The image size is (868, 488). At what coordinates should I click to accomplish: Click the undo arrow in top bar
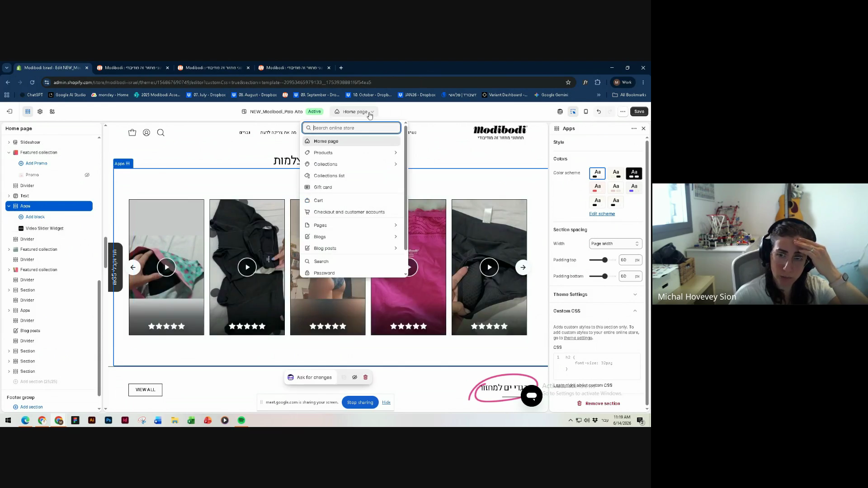[x=599, y=112]
